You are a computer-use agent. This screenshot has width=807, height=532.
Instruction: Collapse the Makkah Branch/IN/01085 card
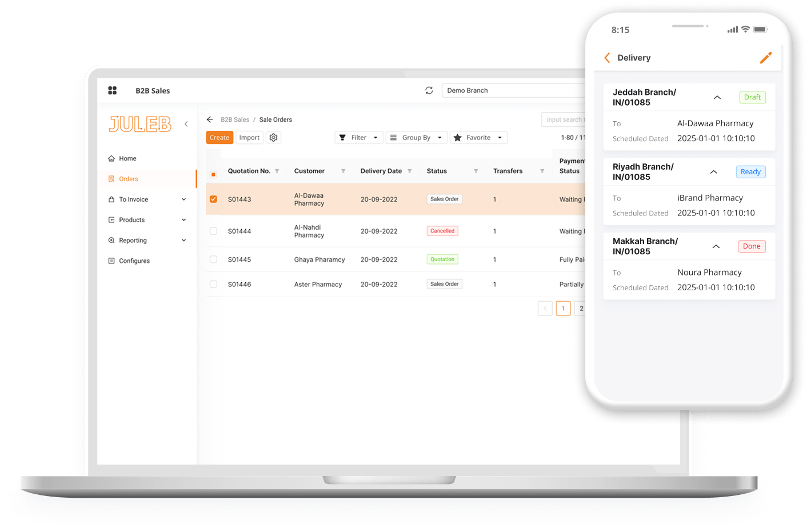[x=716, y=246]
